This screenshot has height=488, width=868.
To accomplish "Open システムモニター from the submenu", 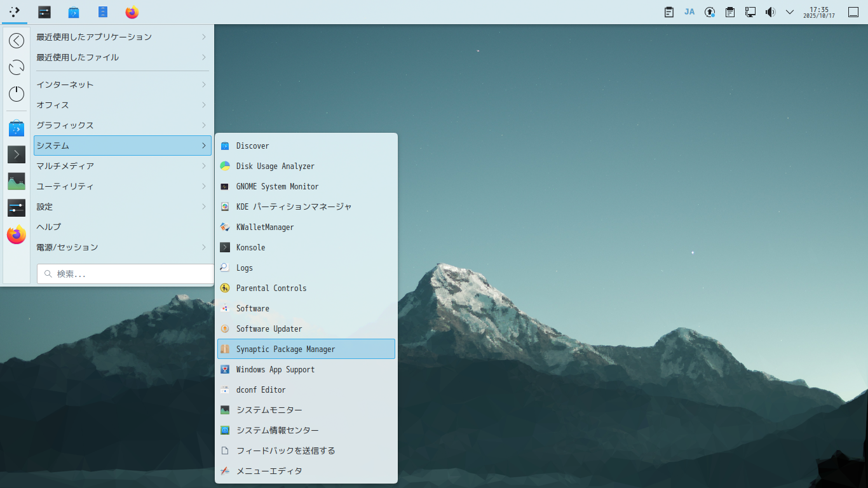I will click(x=306, y=410).
